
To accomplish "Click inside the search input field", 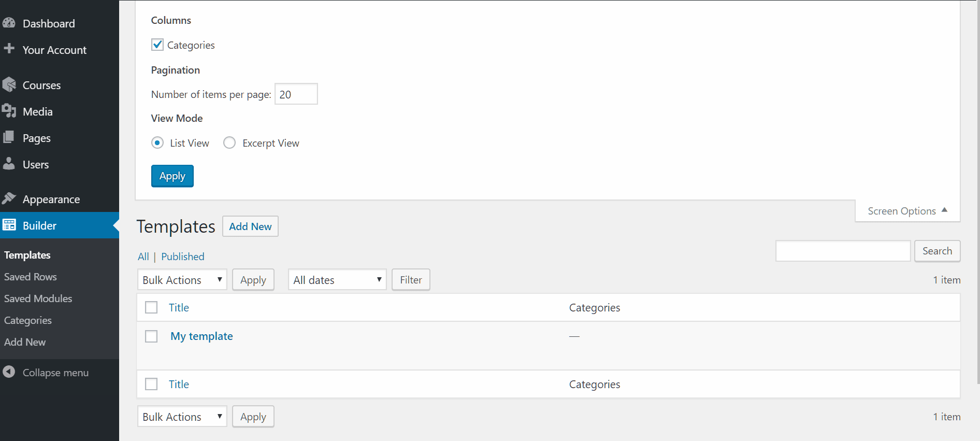I will point(843,251).
